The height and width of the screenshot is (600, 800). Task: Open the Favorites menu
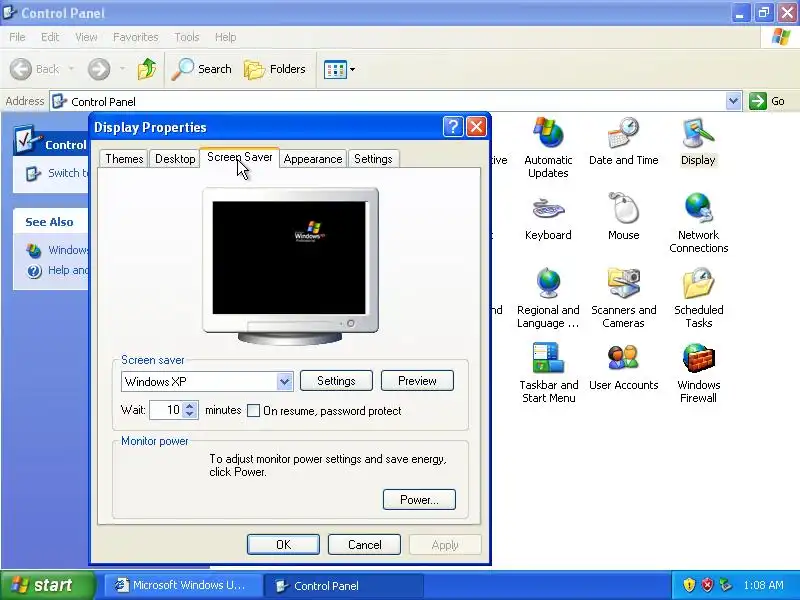pos(135,37)
